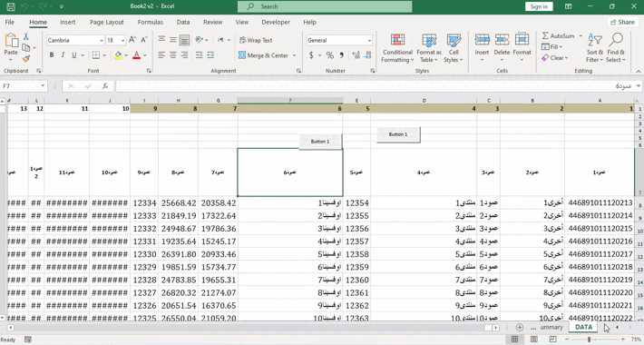Image resolution: width=644 pixels, height=345 pixels.
Task: Click Delete cells icon
Action: pos(502,40)
